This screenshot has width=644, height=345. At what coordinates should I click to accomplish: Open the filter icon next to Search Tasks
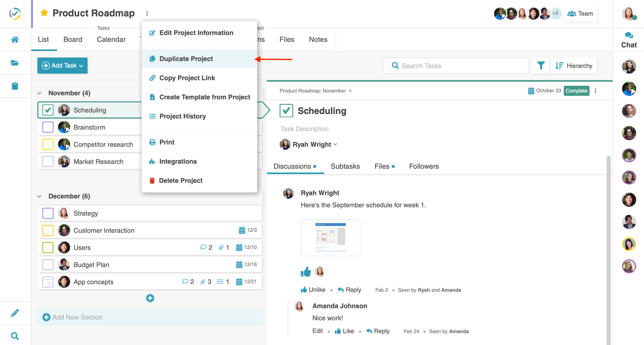click(x=541, y=66)
